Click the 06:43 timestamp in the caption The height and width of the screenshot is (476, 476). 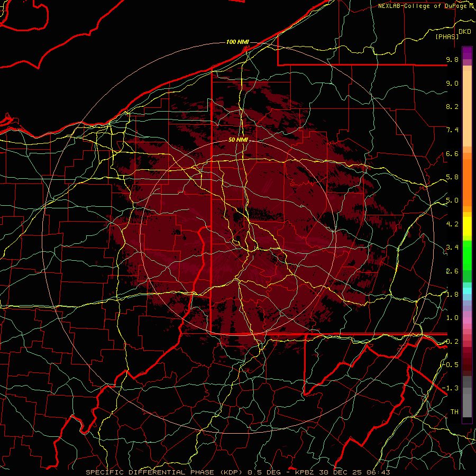tap(379, 472)
